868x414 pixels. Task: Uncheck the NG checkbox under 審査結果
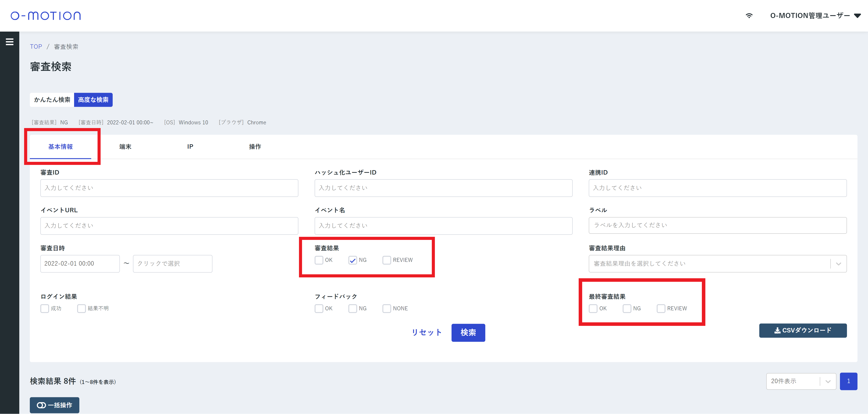pyautogui.click(x=352, y=260)
